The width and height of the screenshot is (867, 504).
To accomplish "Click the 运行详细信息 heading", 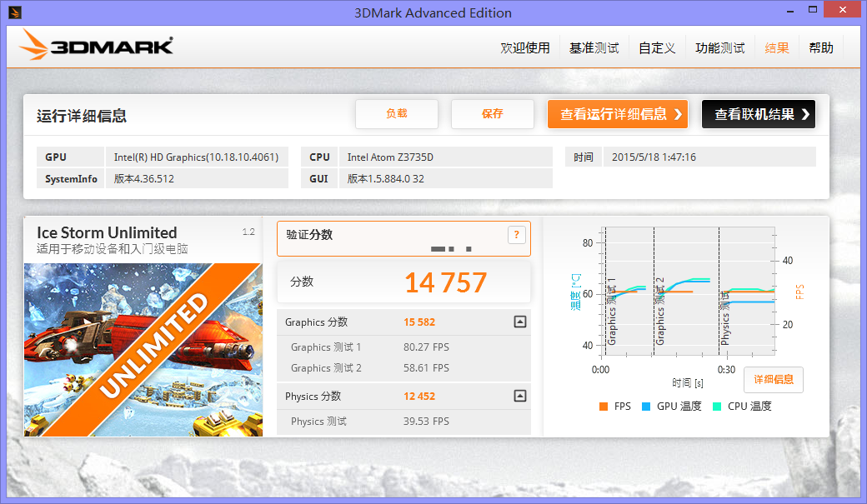I will (82, 116).
